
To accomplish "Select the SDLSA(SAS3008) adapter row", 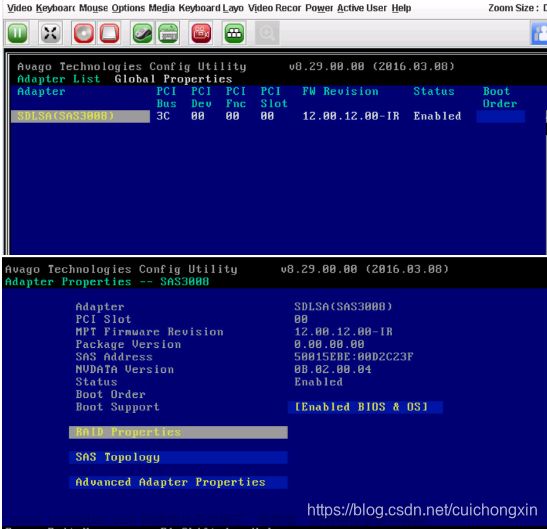I will (80, 116).
